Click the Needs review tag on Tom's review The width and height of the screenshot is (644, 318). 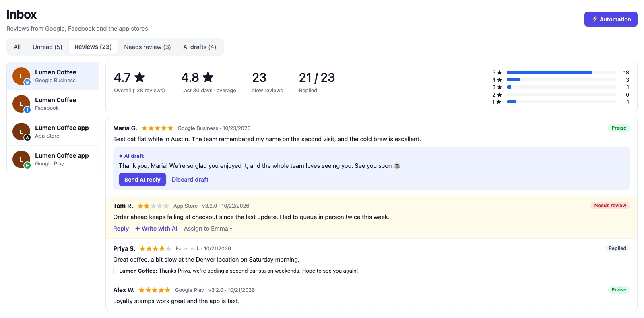pos(610,206)
